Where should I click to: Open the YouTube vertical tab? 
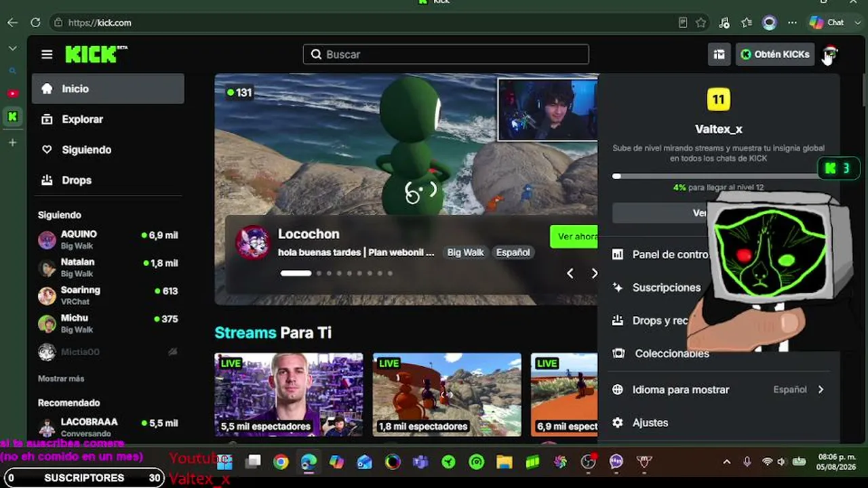(x=12, y=94)
